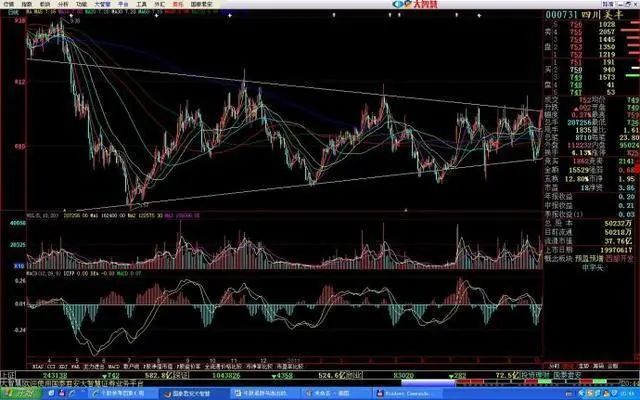Click the listing date value 19970617
The height and width of the screenshot is (400, 640).
(x=617, y=249)
